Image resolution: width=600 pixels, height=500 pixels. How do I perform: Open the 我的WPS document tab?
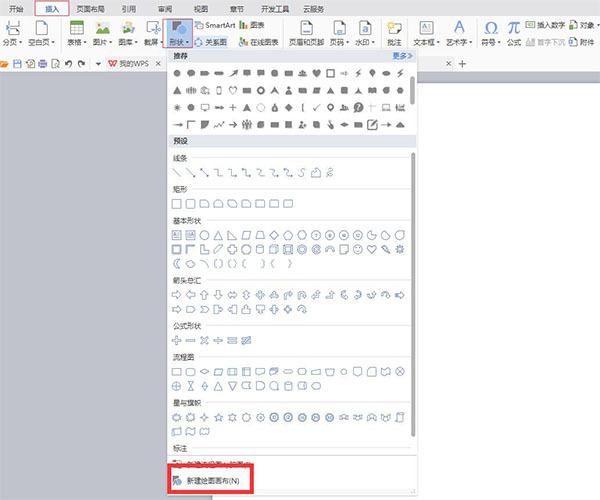click(x=129, y=64)
